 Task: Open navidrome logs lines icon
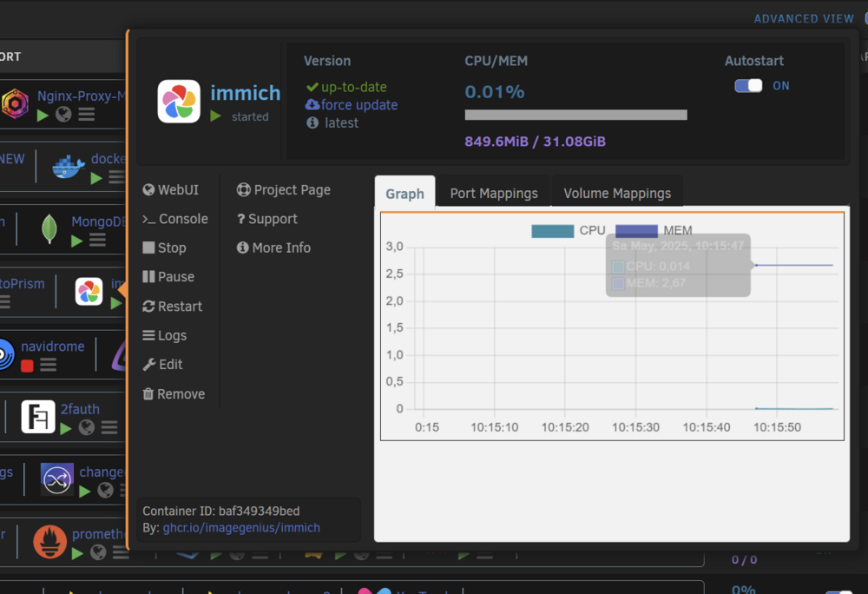click(x=48, y=365)
